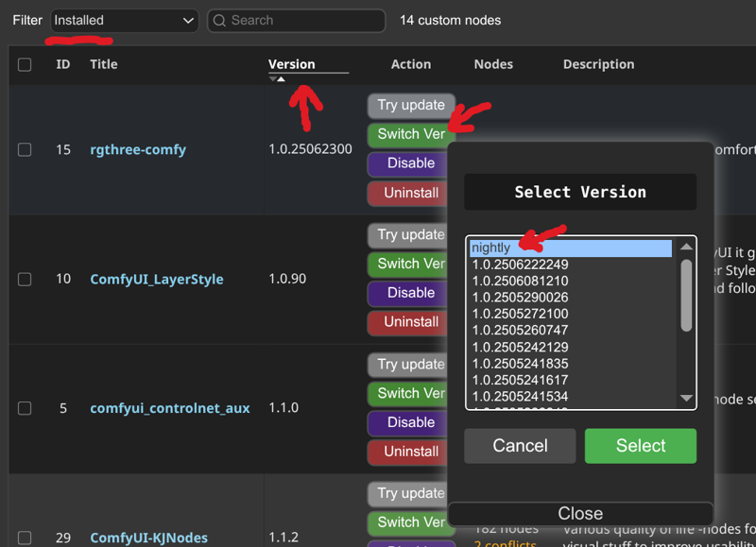
Task: Select version 1.0.2506222249 in the list
Action: pyautogui.click(x=571, y=265)
